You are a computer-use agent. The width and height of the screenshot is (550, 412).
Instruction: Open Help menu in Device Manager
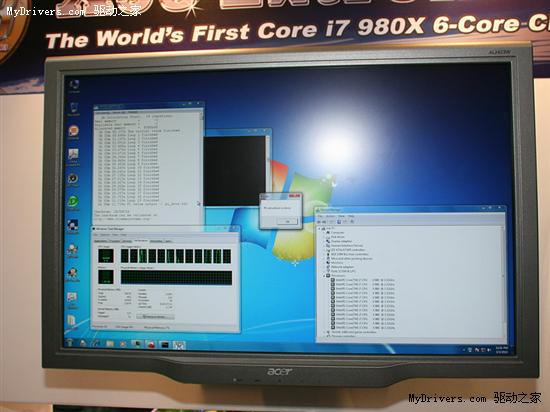point(351,216)
